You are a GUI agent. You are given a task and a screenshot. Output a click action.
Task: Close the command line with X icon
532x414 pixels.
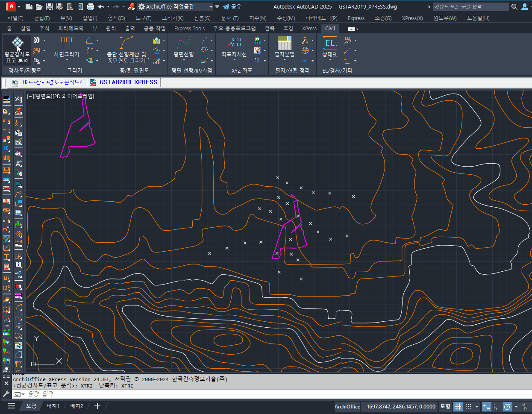pyautogui.click(x=6, y=383)
